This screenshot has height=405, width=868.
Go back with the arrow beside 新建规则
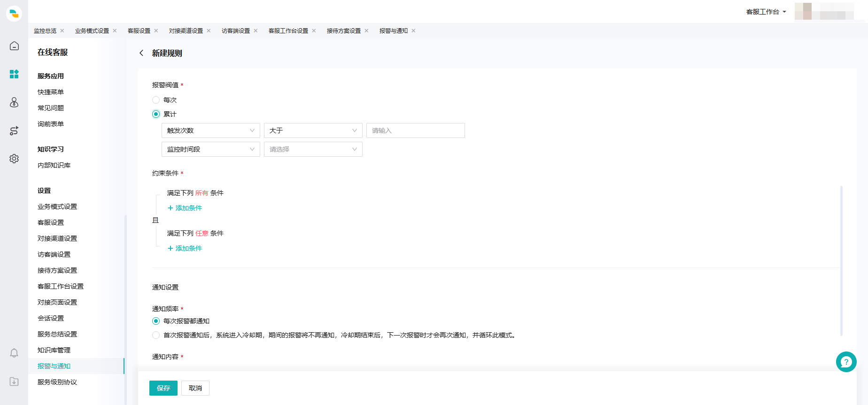141,53
